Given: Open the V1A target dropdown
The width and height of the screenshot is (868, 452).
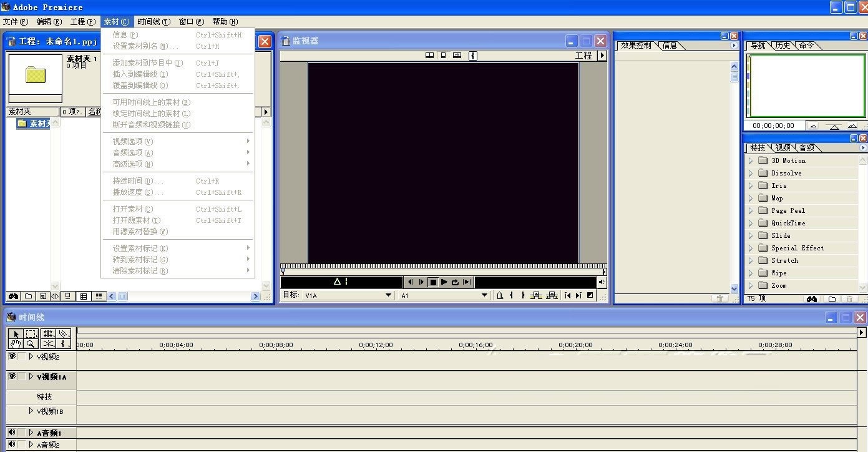Looking at the screenshot, I should (x=348, y=295).
